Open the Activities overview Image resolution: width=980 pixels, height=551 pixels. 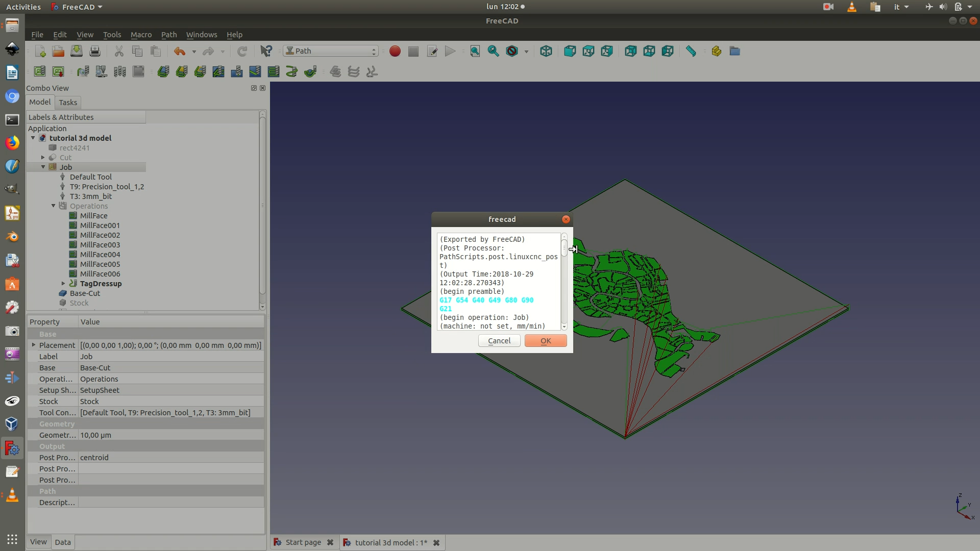23,7
